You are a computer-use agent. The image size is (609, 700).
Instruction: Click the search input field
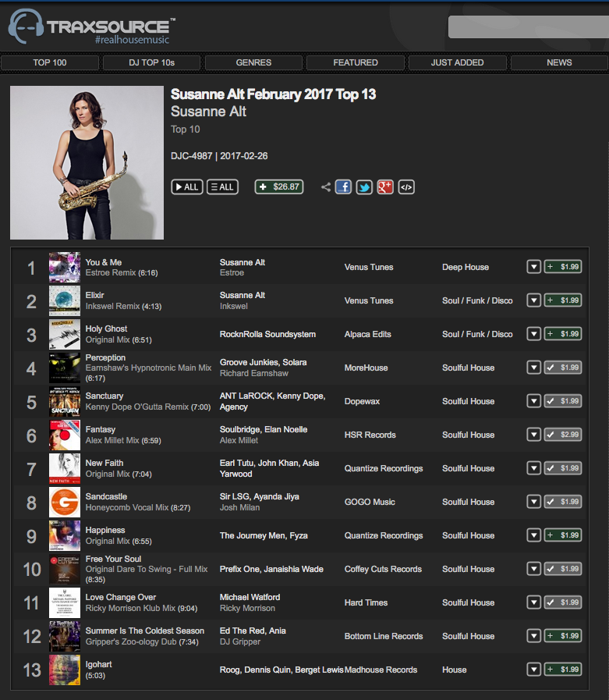(529, 27)
